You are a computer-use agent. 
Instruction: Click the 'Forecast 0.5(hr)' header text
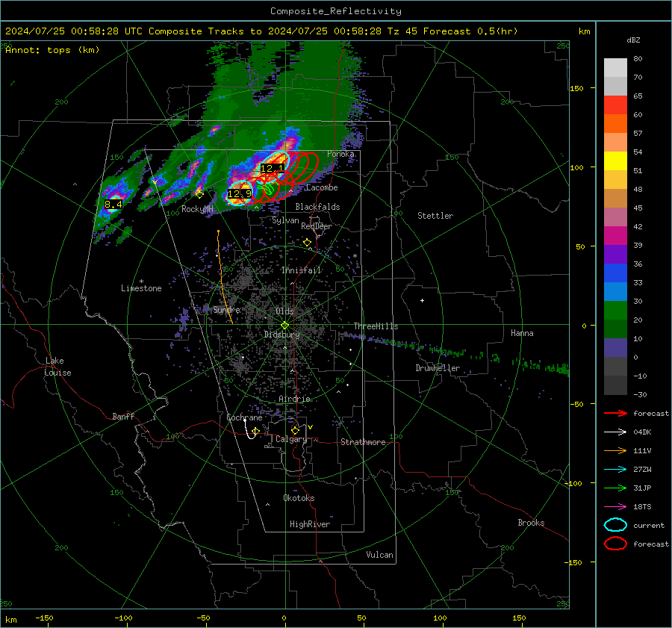(x=470, y=31)
